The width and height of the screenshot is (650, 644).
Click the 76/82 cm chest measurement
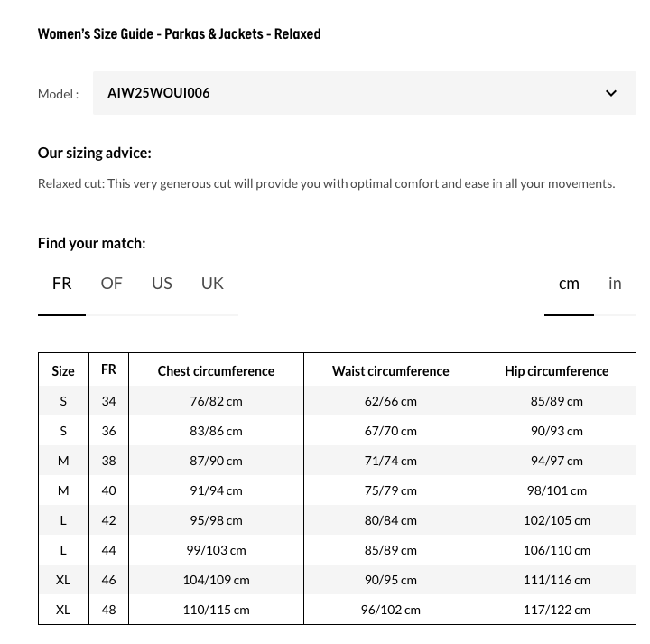(216, 401)
